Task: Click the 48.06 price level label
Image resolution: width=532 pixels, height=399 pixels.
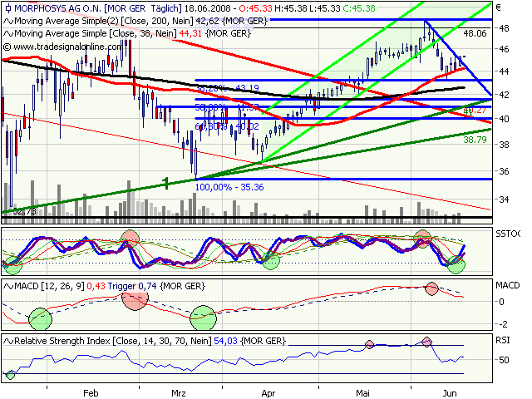Action: tap(475, 33)
